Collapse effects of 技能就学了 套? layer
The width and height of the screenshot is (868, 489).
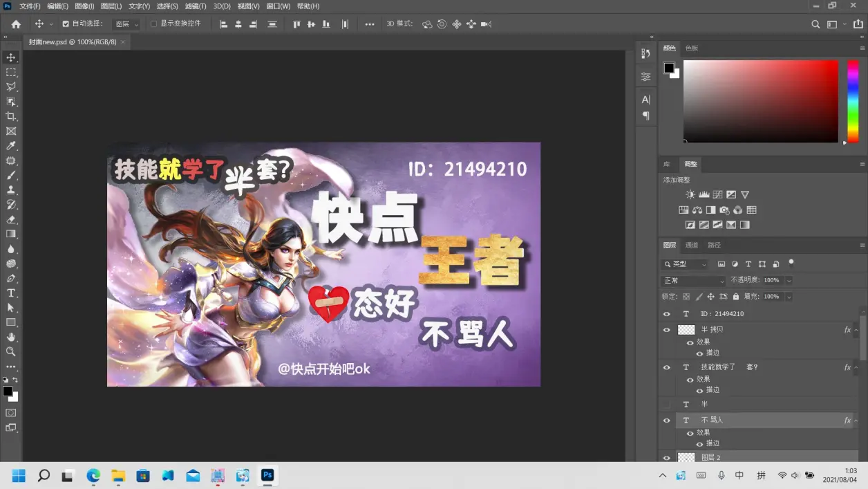click(856, 367)
